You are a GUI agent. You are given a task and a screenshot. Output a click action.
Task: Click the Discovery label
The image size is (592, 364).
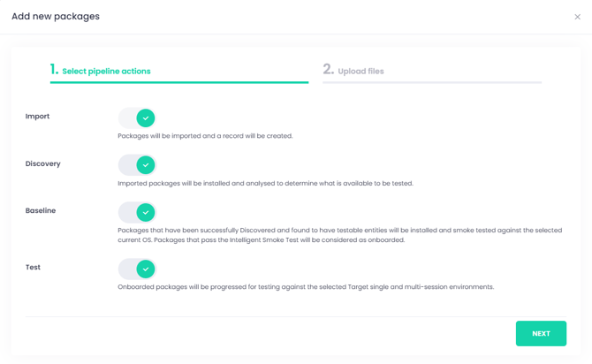click(x=42, y=163)
